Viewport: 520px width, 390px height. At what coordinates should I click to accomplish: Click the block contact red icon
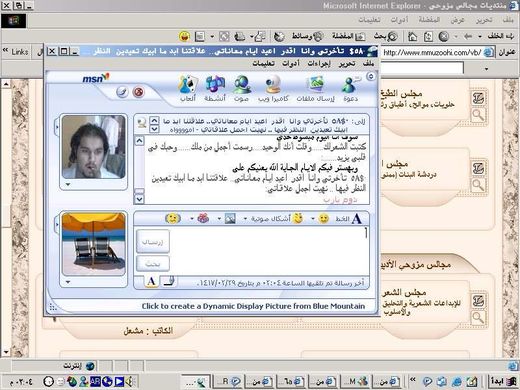[x=138, y=92]
